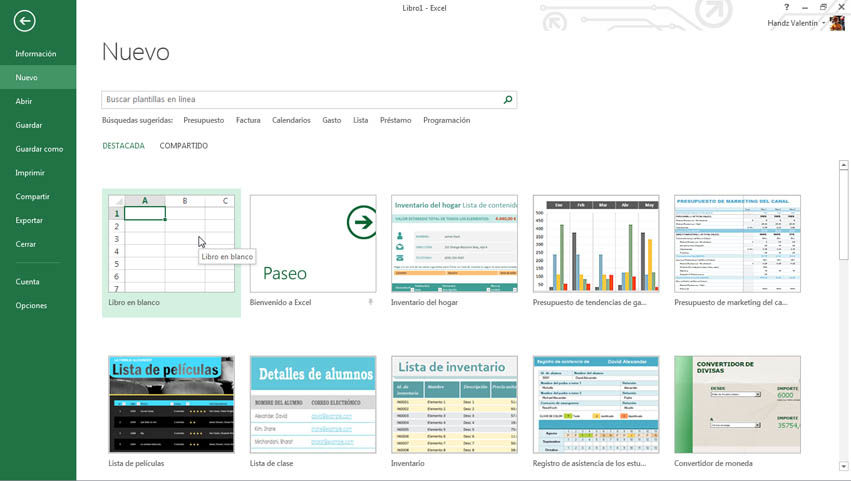Click the scroll down arrow of templates list
The height and width of the screenshot is (481, 851).
pyautogui.click(x=843, y=466)
